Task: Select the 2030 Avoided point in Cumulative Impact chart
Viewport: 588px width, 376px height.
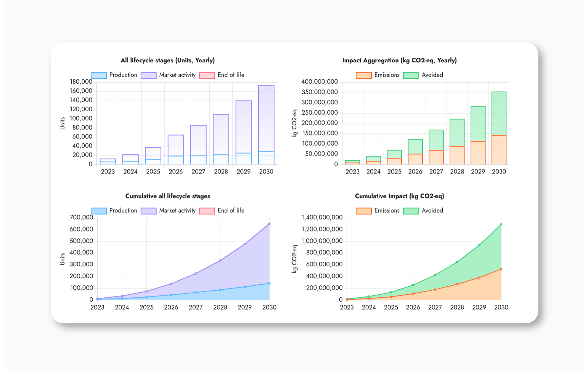Action: tap(501, 224)
